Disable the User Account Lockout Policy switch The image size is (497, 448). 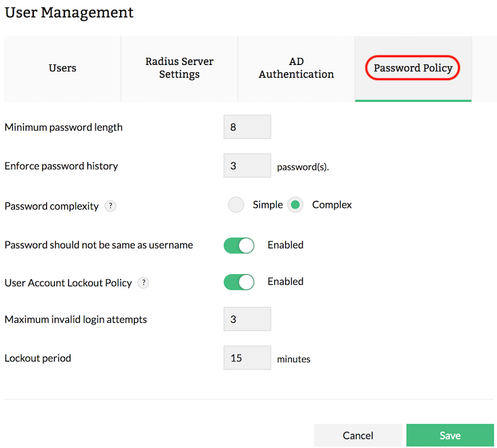239,282
